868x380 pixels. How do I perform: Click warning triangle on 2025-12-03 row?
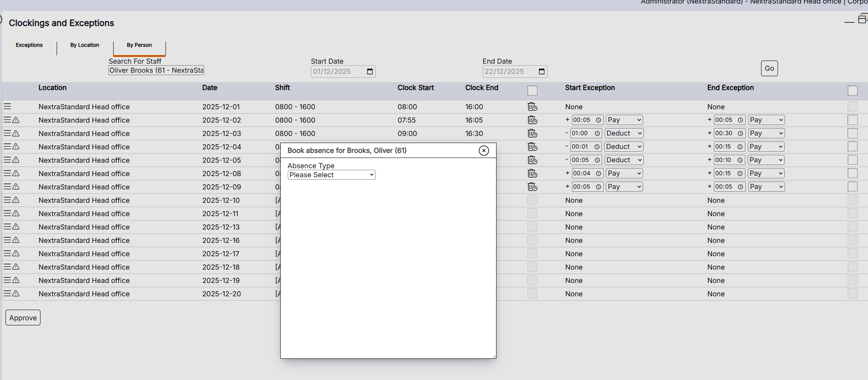click(16, 133)
